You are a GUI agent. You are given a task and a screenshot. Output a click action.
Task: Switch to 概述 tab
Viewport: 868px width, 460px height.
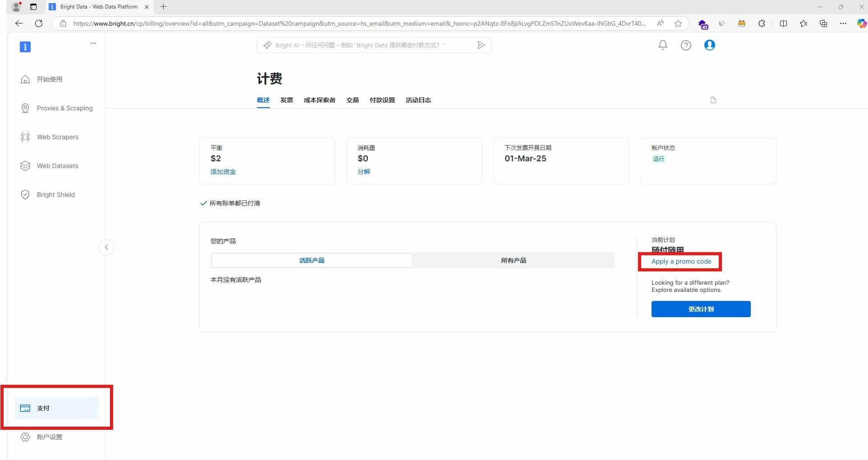coord(263,100)
